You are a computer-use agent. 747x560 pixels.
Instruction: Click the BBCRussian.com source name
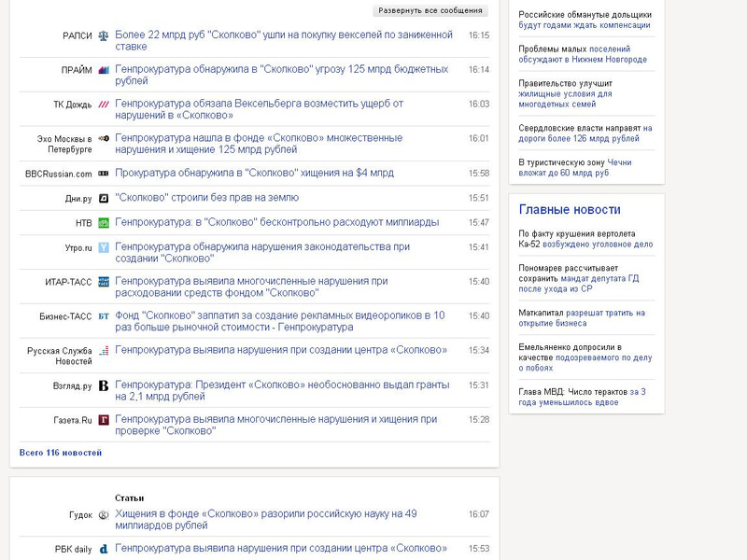tap(58, 174)
